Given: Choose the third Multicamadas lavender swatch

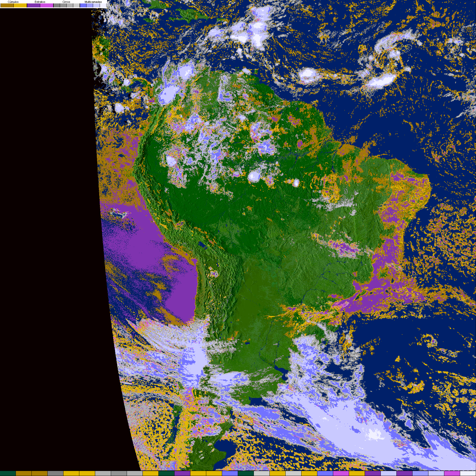Looking at the screenshot, I should click(x=96, y=6).
